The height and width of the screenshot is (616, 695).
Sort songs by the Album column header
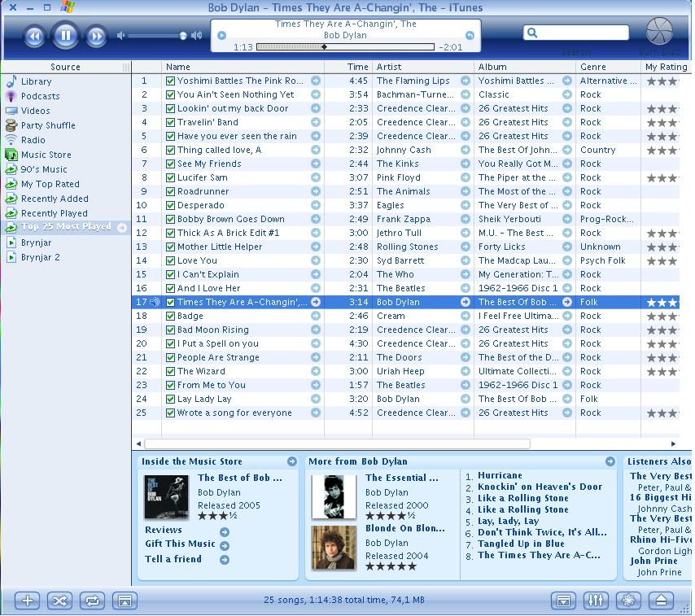point(525,67)
